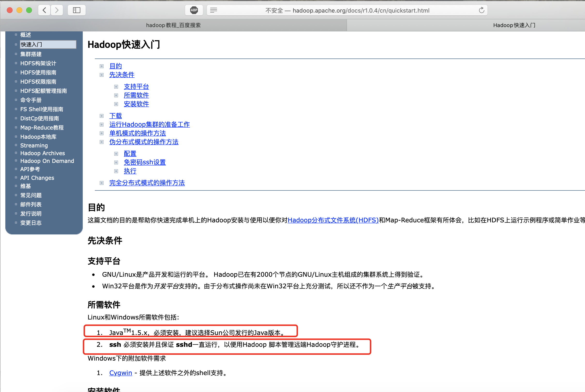Click the Safari back arrow button
This screenshot has height=392, width=585.
pos(45,10)
